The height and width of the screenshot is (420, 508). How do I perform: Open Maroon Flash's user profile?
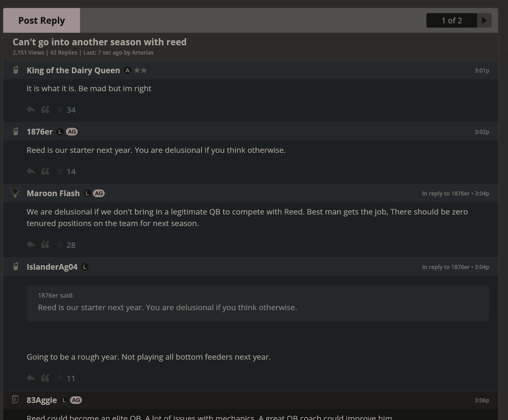(x=53, y=193)
